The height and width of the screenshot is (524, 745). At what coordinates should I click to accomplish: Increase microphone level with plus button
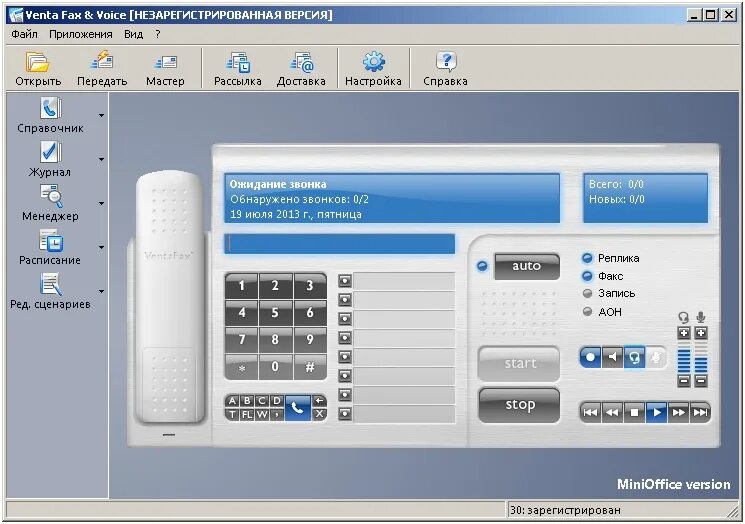click(x=701, y=333)
